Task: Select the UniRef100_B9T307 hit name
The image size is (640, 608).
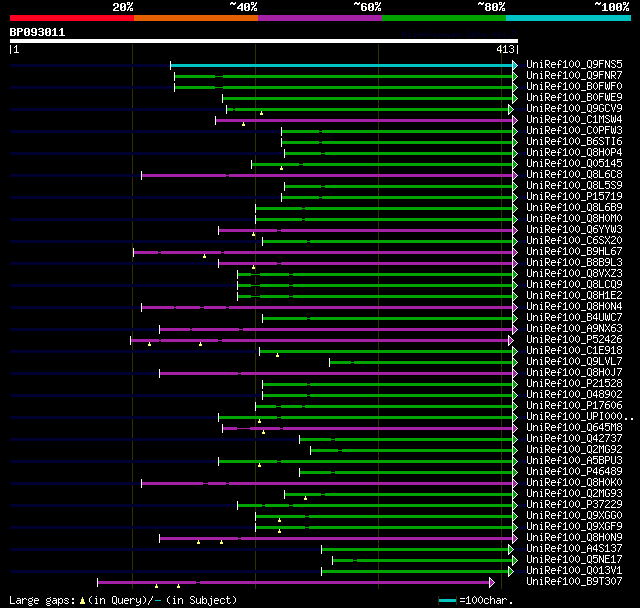Action: (574, 582)
